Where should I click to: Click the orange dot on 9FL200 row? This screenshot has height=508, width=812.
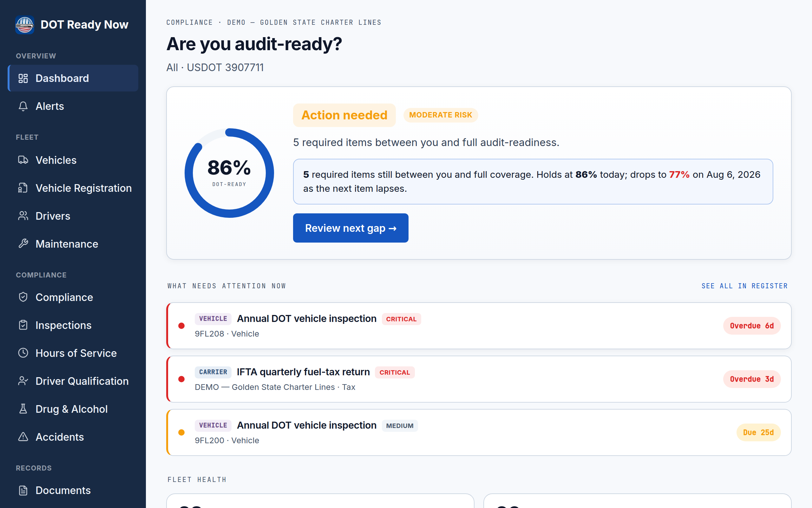(x=181, y=432)
